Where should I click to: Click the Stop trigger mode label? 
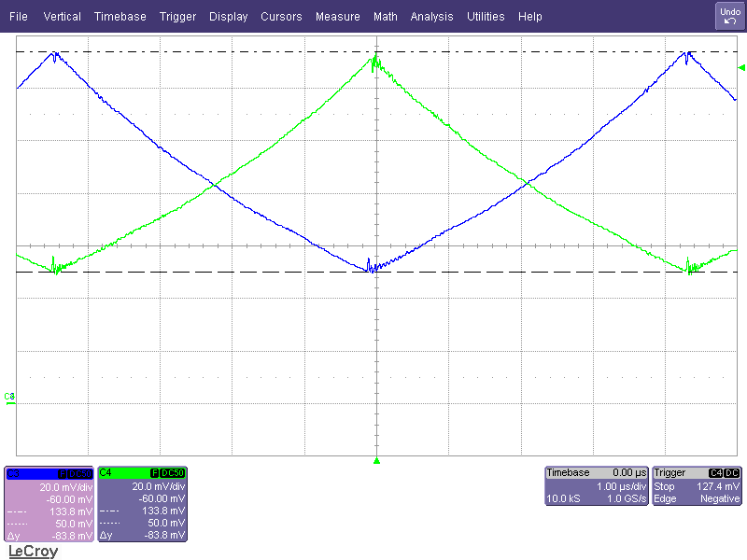coord(664,486)
